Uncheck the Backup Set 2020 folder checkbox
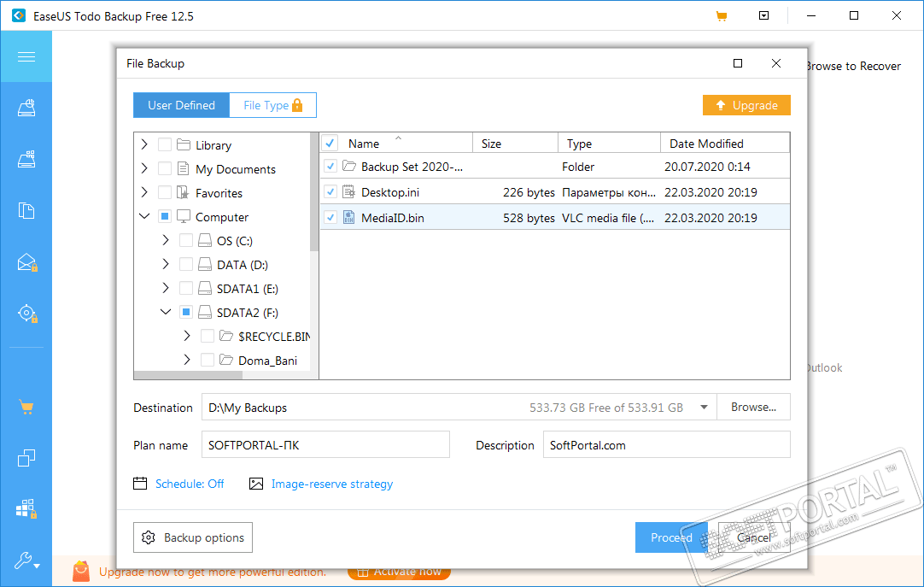Viewport: 924px width, 587px height. 330,167
